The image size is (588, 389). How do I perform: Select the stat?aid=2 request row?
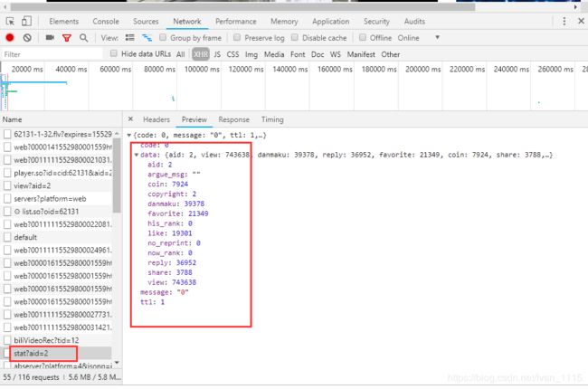56,354
